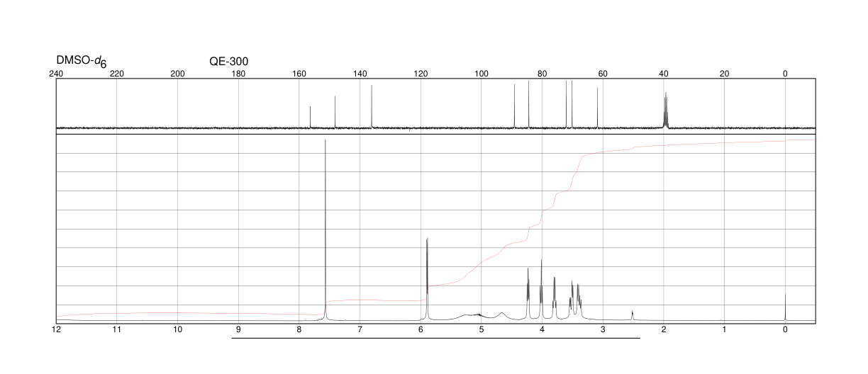Image resolution: width=868 pixels, height=374 pixels.
Task: Click the 240 tick label on carbon axis
Action: (56, 74)
